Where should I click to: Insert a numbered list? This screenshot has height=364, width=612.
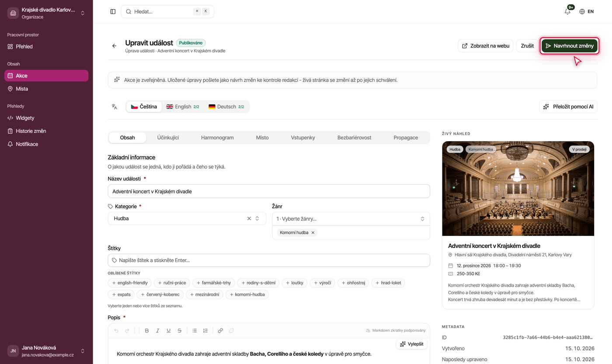[205, 331]
